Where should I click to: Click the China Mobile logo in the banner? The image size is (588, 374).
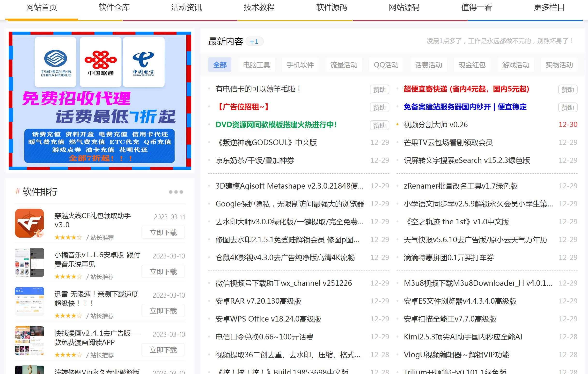tap(55, 61)
